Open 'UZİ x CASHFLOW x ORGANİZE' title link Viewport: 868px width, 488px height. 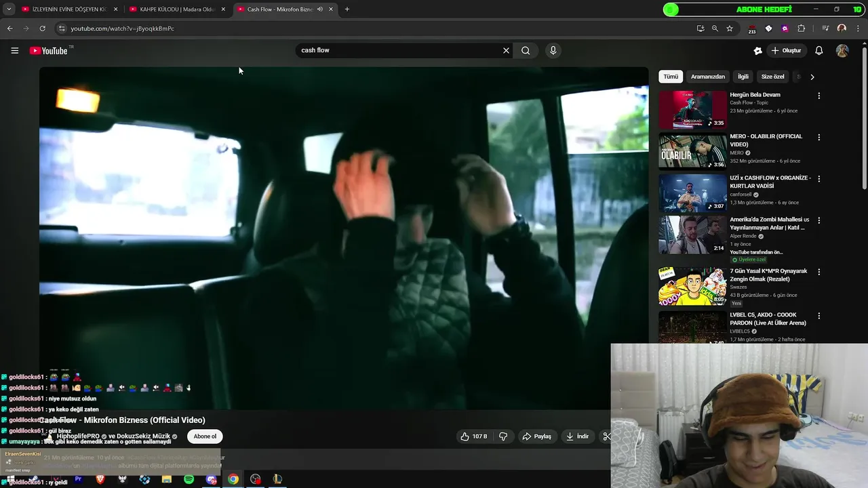[x=770, y=182]
